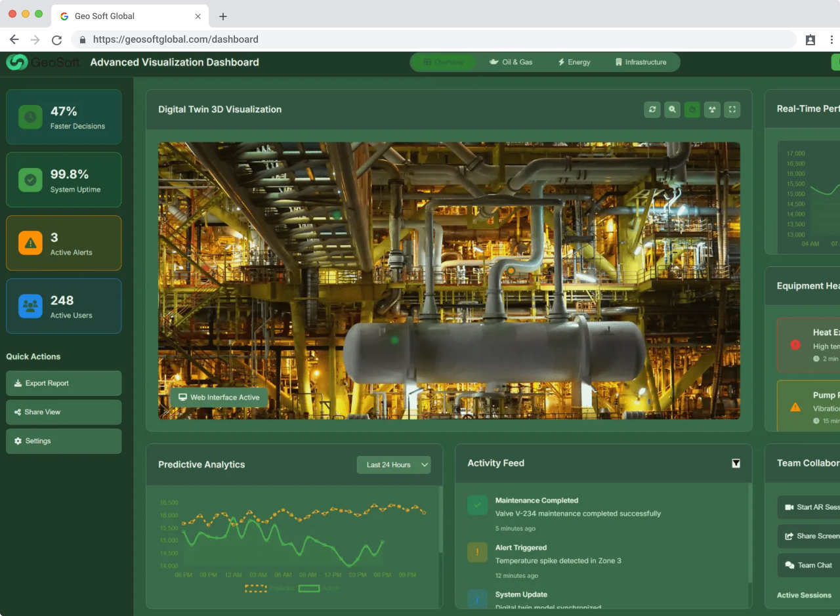The height and width of the screenshot is (616, 840).
Task: Click the System Update activity title
Action: click(x=522, y=594)
